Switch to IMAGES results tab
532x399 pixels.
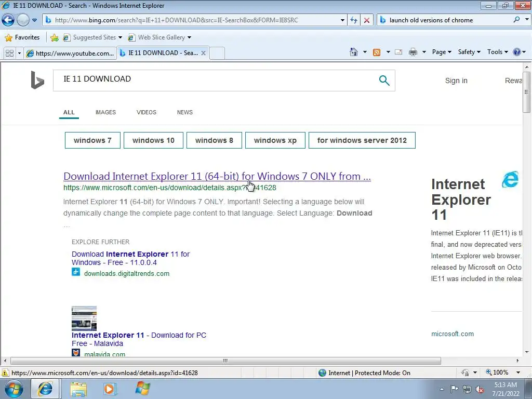click(x=105, y=112)
